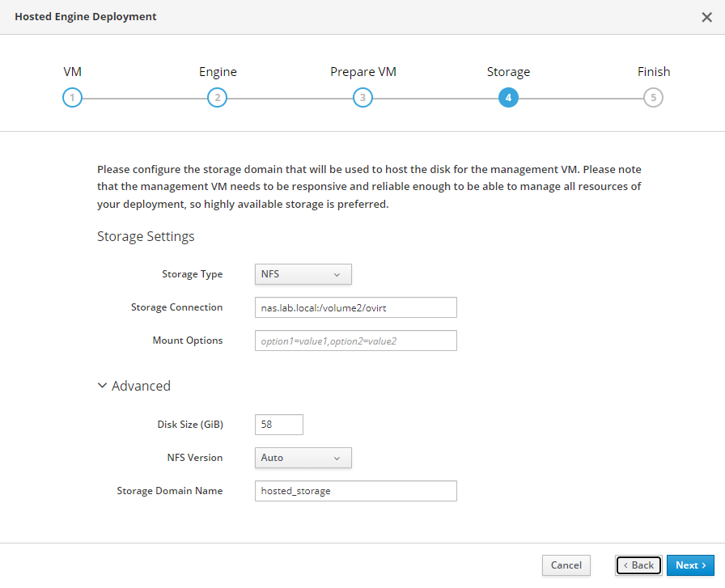Select step 3 Prepare VM circle
This screenshot has width=725, height=588.
point(362,98)
